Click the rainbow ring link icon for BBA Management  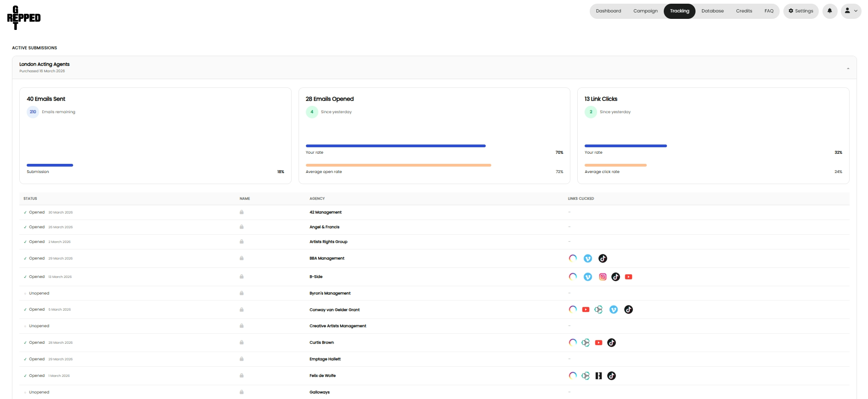point(573,258)
